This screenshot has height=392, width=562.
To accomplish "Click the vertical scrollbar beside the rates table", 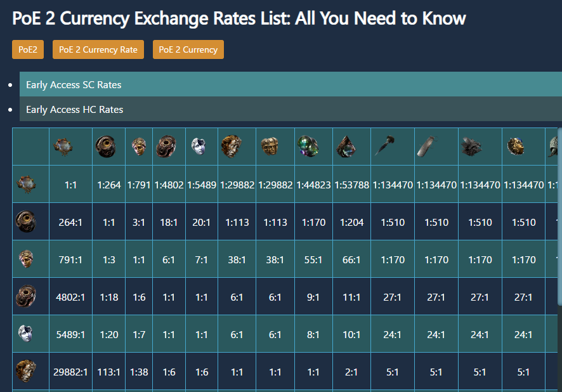I will [x=560, y=217].
